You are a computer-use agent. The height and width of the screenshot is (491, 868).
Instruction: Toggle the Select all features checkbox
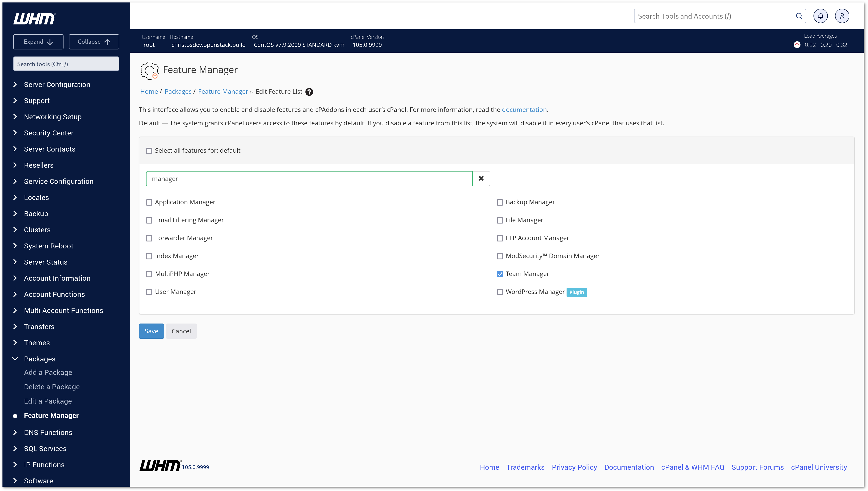point(149,151)
